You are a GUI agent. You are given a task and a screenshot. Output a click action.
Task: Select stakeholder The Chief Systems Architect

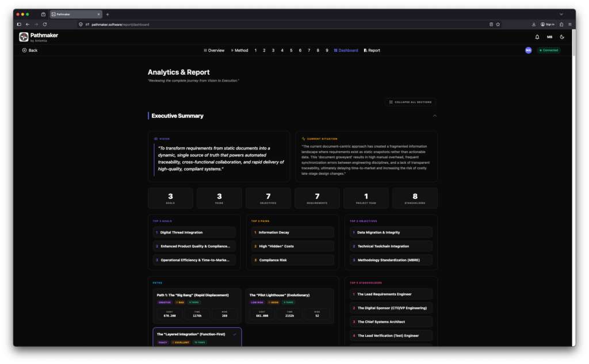click(x=391, y=322)
